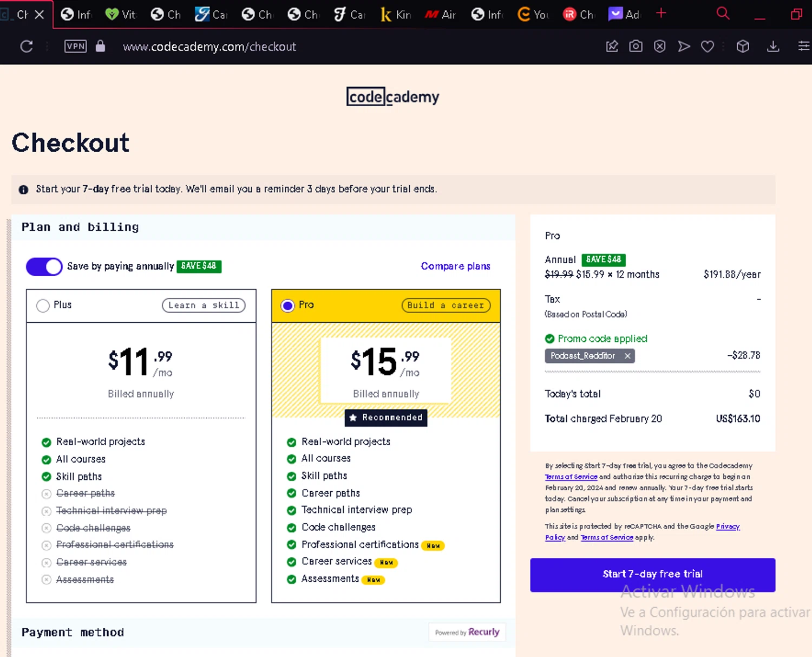Click the info icon in trial banner
Screen dimensions: 812x657
tap(23, 190)
